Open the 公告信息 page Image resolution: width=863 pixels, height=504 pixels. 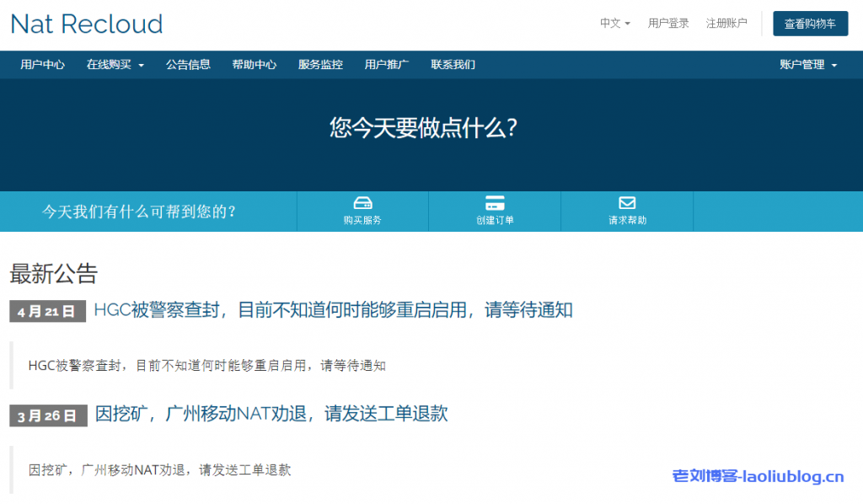point(188,64)
